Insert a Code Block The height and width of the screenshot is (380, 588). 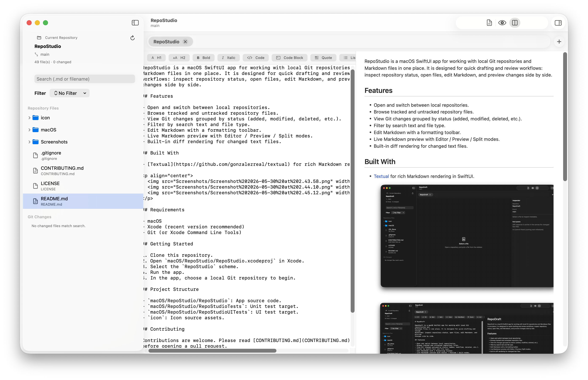click(289, 58)
